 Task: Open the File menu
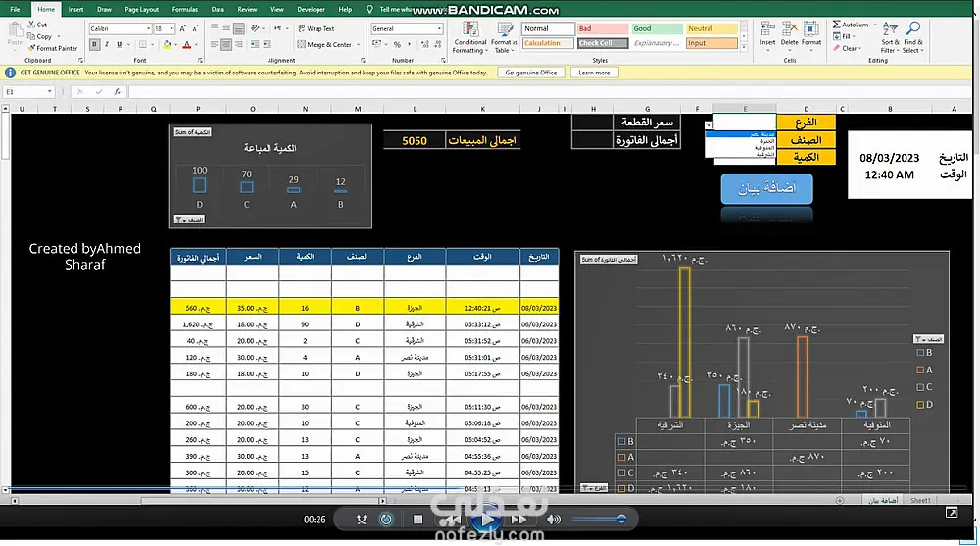pyautogui.click(x=15, y=10)
